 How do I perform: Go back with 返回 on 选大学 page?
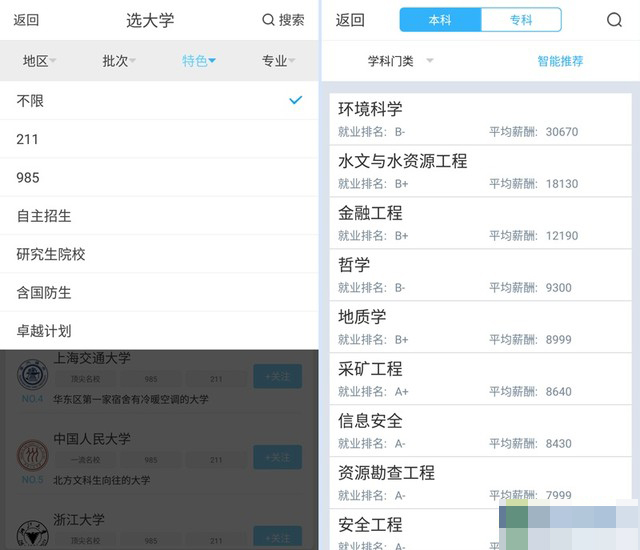click(x=26, y=20)
